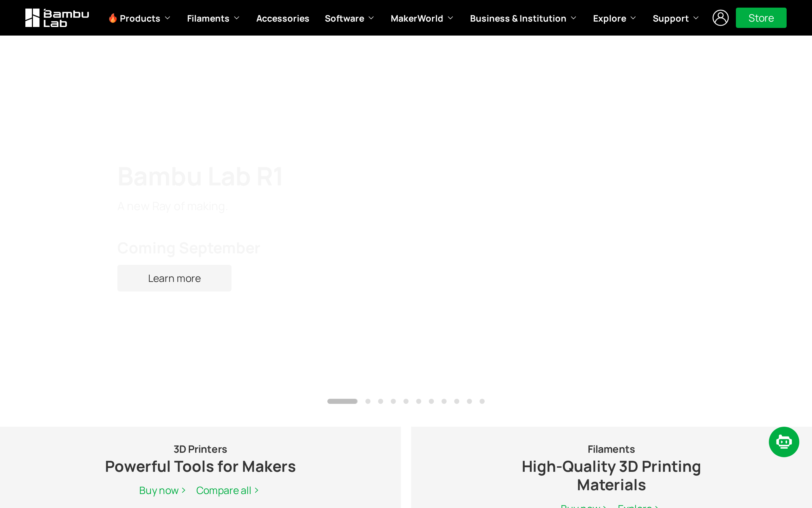This screenshot has width=812, height=508.
Task: Click High-Quality 3D Printing Materials heading
Action: [611, 475]
